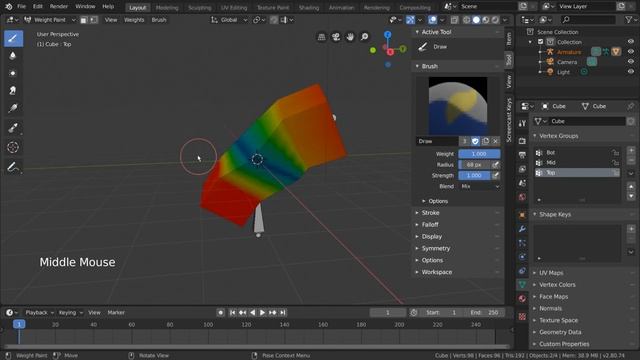Open the Weight Paint mode dropdown
The height and width of the screenshot is (360, 640).
point(49,20)
